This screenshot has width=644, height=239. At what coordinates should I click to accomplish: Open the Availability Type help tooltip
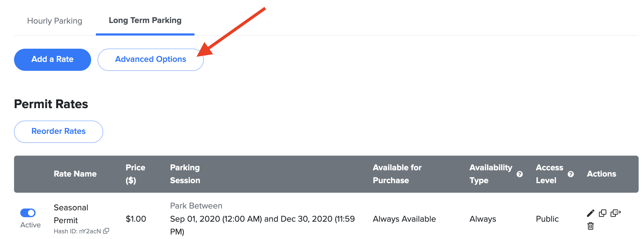pos(520,174)
